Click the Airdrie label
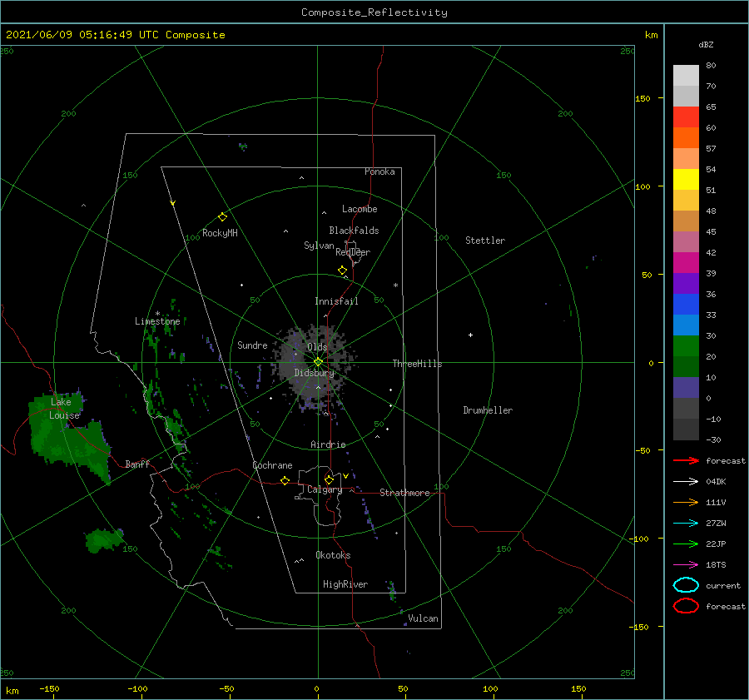Screen dimensions: 749x700 coord(328,444)
